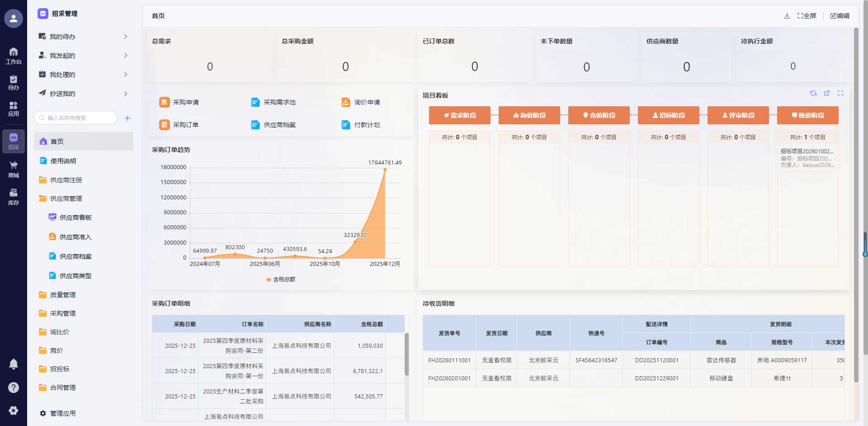Open 应用 grid in the left rail

pyautogui.click(x=14, y=109)
